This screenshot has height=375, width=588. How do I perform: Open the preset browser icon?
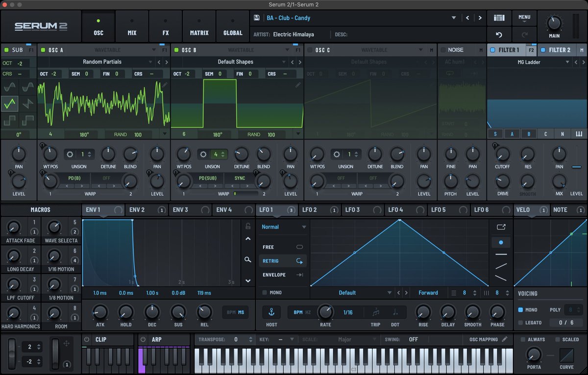(x=499, y=18)
